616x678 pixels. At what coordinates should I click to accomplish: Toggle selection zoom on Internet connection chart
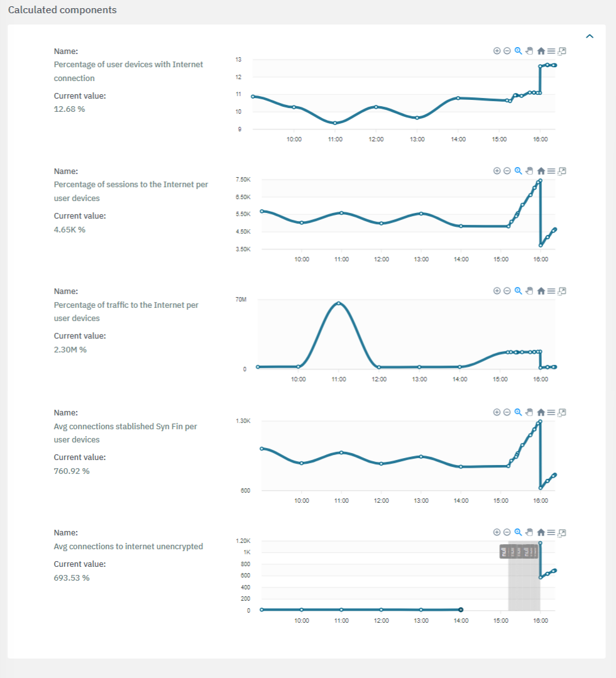coord(519,51)
